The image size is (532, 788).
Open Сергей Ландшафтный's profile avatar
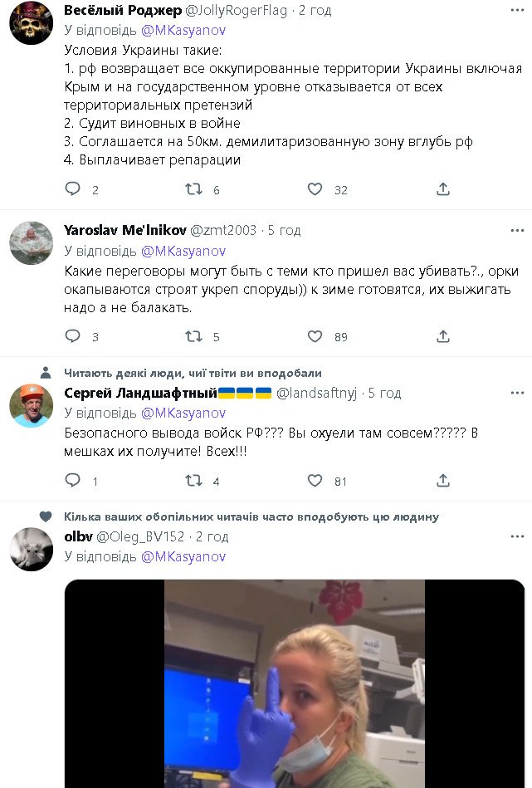click(32, 405)
